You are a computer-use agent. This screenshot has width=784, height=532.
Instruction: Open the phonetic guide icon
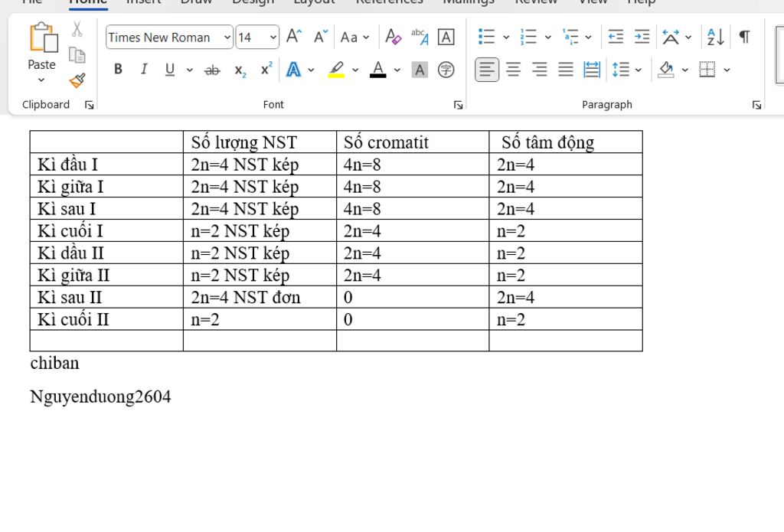pos(420,37)
